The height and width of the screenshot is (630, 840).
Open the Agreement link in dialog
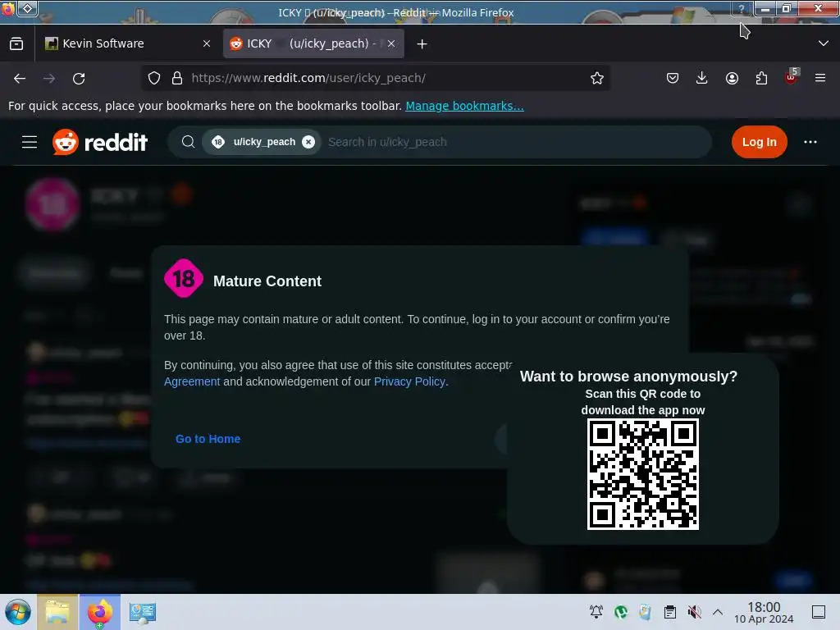tap(192, 381)
